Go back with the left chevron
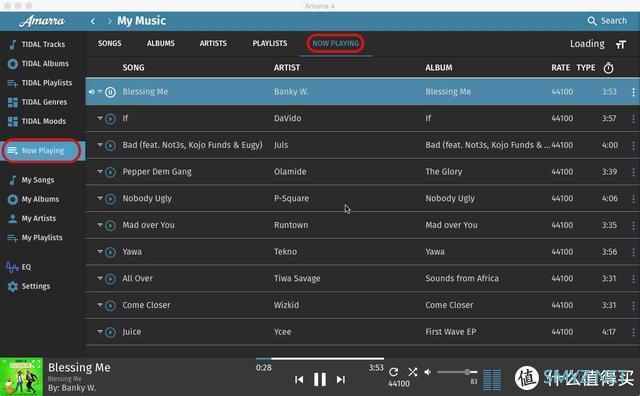640x396 pixels. click(93, 21)
